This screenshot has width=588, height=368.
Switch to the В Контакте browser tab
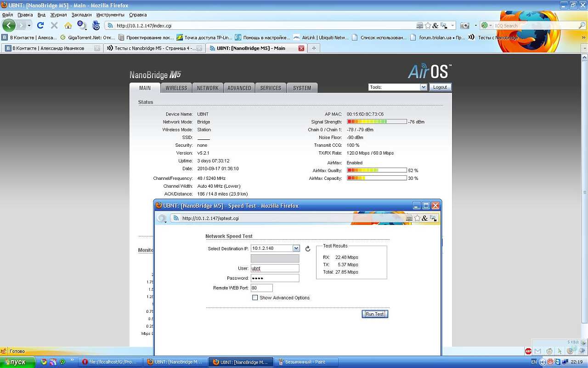coord(51,48)
